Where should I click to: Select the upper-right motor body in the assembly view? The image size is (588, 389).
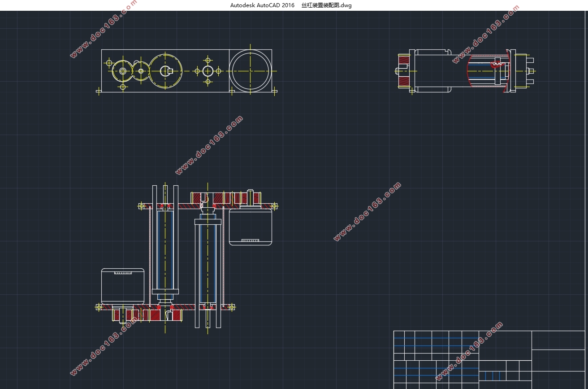click(x=251, y=227)
